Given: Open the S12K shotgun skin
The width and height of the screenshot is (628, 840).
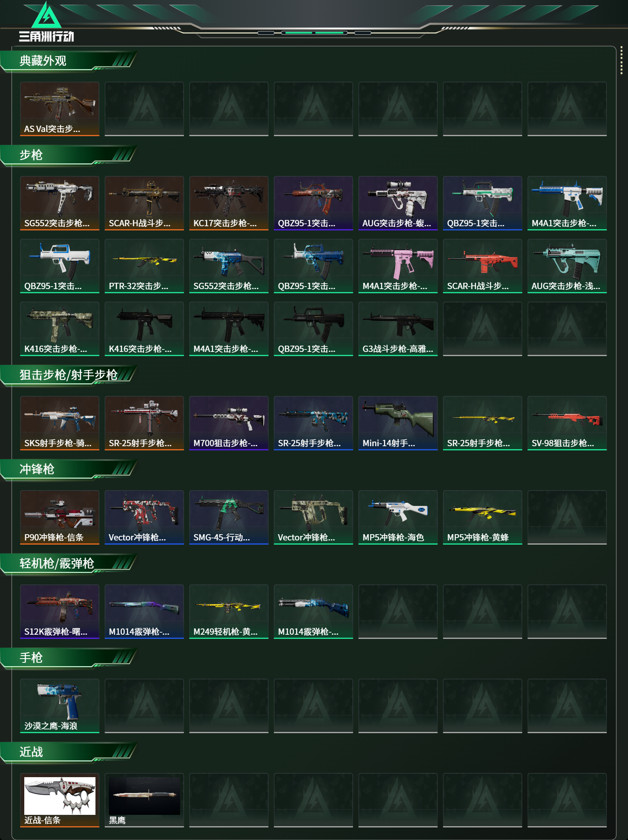Looking at the screenshot, I should click(59, 612).
